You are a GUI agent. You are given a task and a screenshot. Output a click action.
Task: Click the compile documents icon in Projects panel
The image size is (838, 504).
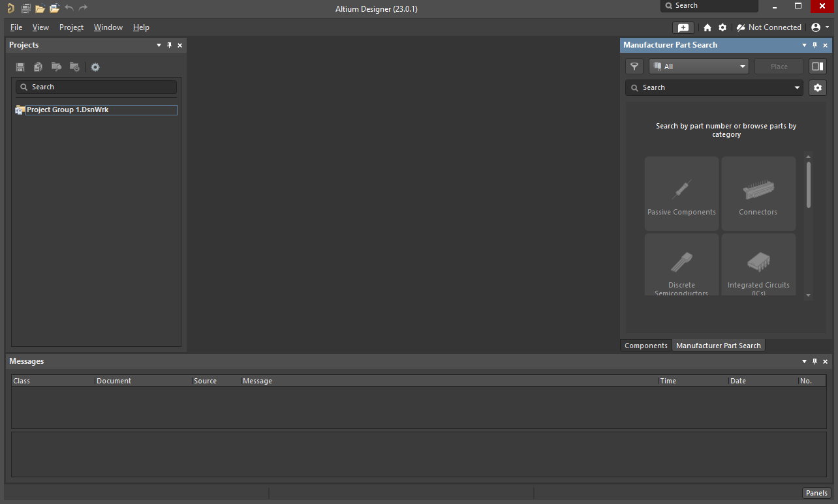[x=39, y=67]
